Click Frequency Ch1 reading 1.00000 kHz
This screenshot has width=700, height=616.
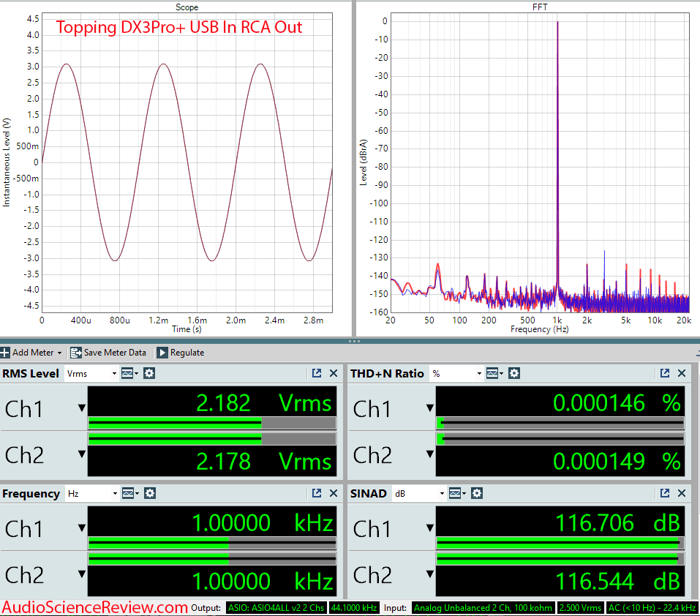coord(263,522)
